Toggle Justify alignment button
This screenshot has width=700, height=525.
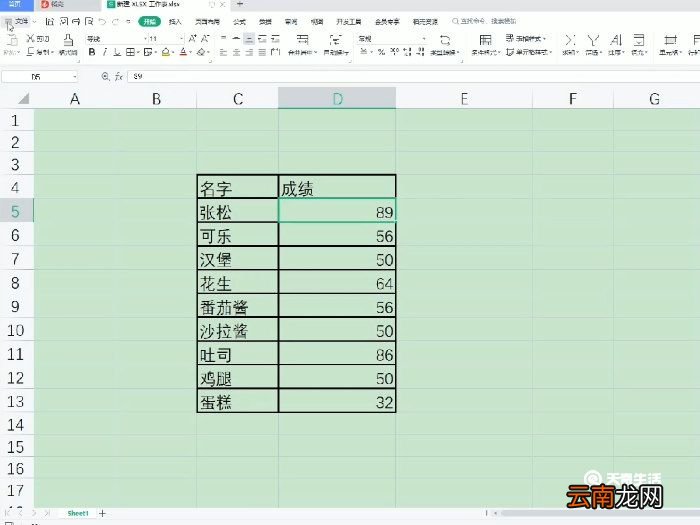[x=262, y=52]
